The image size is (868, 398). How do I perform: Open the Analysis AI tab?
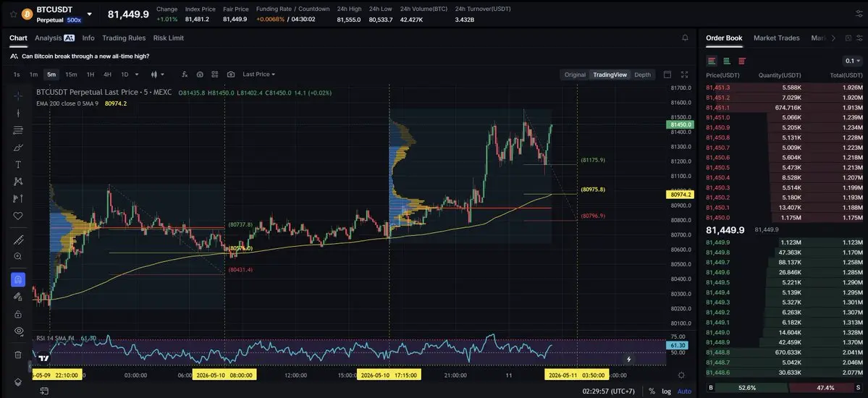54,38
